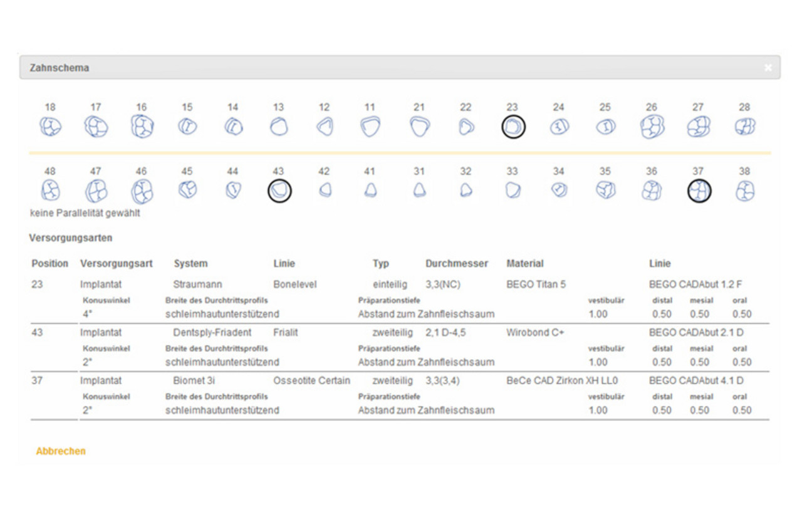Select tooth 18 in the upper jaw
The height and width of the screenshot is (512, 812).
point(50,125)
